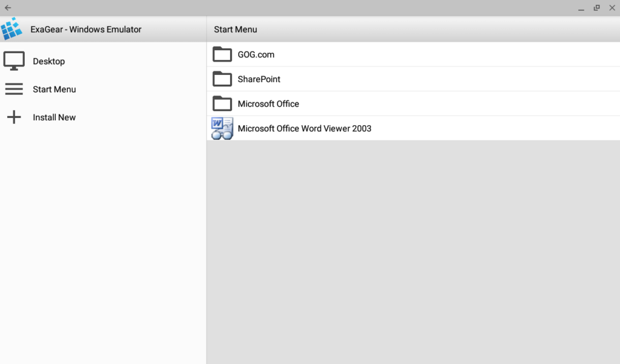Click the Microsoft Office folder icon
The height and width of the screenshot is (364, 620).
222,103
